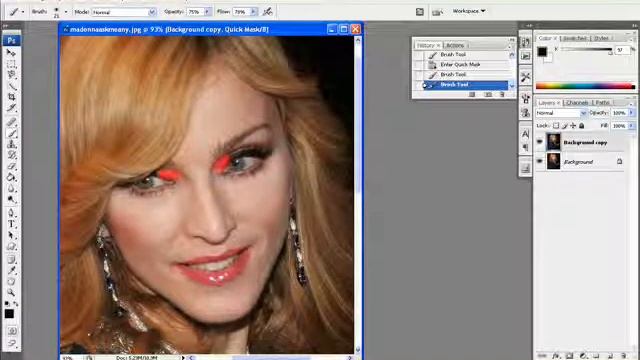Viewport: 640px width, 360px height.
Task: Select the Rectangular Marquee tool
Action: (11, 64)
